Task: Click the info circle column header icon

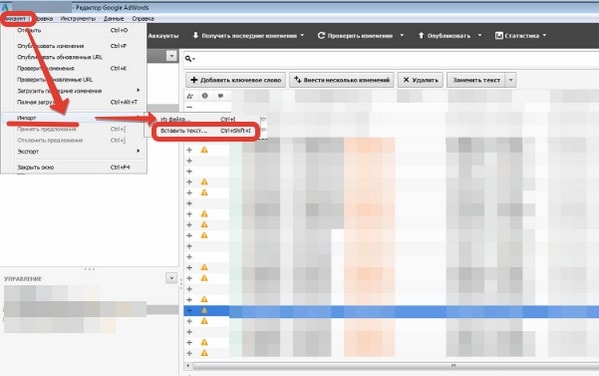Action: pos(205,96)
